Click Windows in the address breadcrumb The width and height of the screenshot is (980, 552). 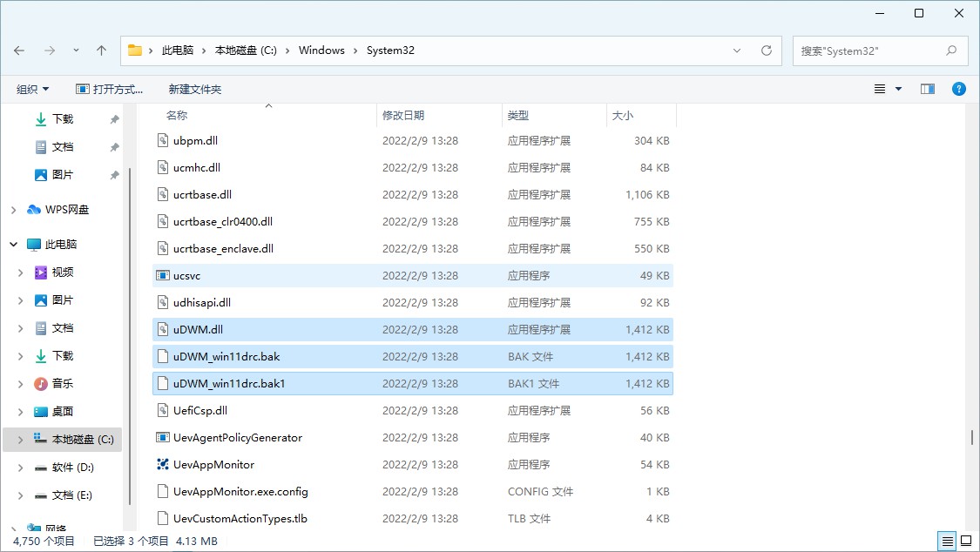(321, 50)
